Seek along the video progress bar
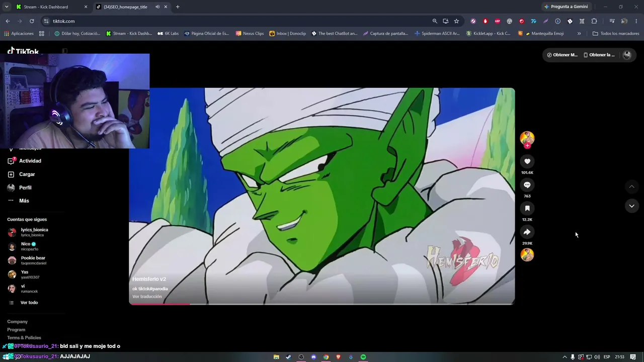The width and height of the screenshot is (644, 362). (x=322, y=304)
